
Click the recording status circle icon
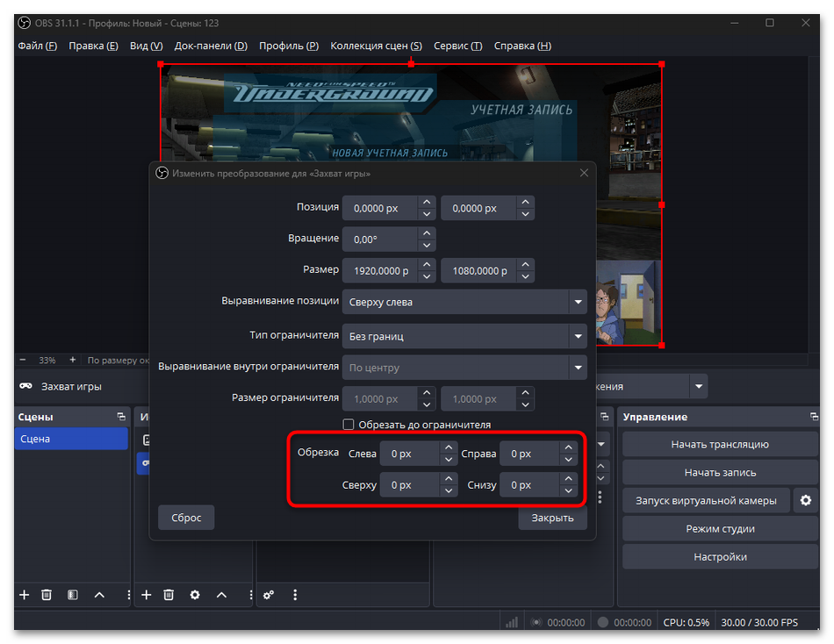tap(602, 622)
